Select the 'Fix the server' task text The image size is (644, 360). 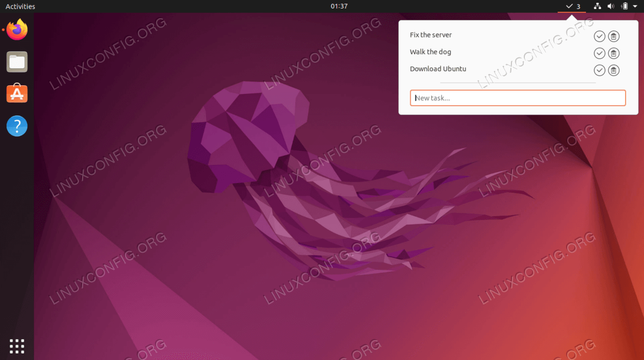431,35
